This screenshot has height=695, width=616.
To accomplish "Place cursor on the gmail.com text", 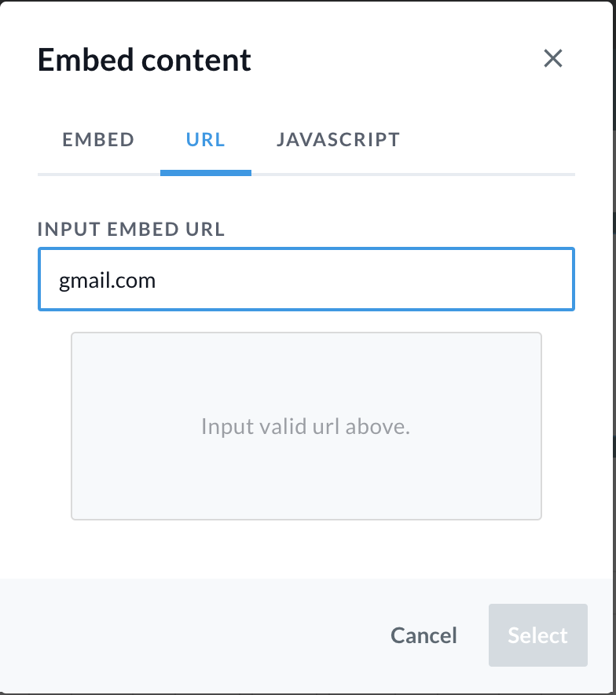I will click(x=108, y=280).
